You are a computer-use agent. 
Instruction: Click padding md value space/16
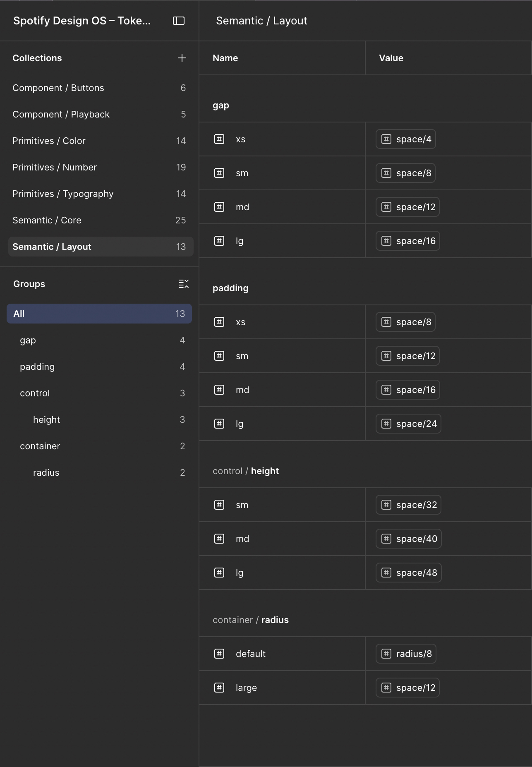[408, 390]
